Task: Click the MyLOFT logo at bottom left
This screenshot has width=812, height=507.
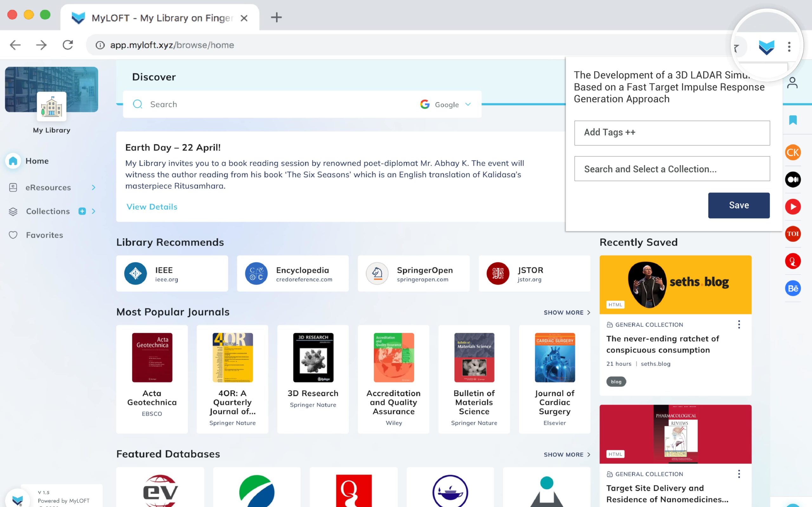Action: 17,500
